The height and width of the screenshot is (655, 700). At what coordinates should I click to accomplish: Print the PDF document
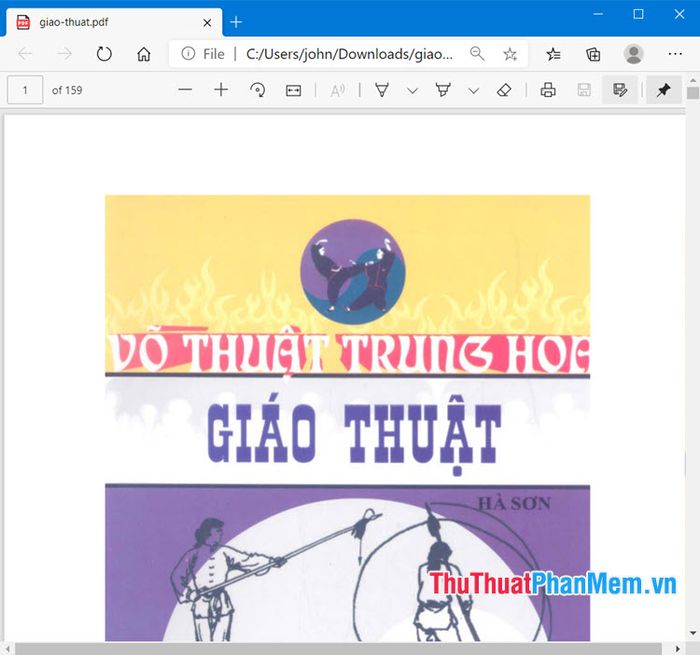point(548,90)
